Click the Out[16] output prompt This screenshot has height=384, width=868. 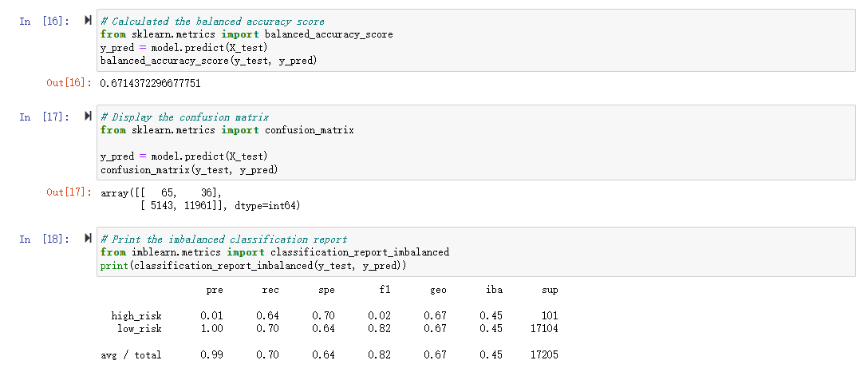[x=69, y=83]
